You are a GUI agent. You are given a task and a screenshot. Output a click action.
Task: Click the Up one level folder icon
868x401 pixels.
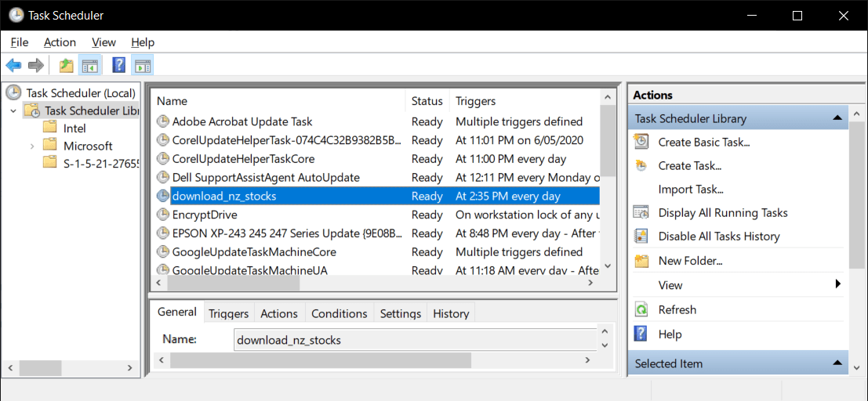click(67, 65)
